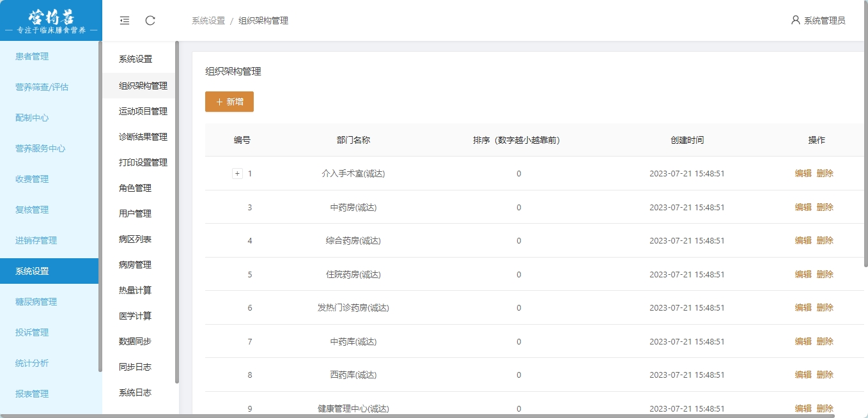Open 用户管理 submenu item
The height and width of the screenshot is (418, 868).
(x=135, y=213)
